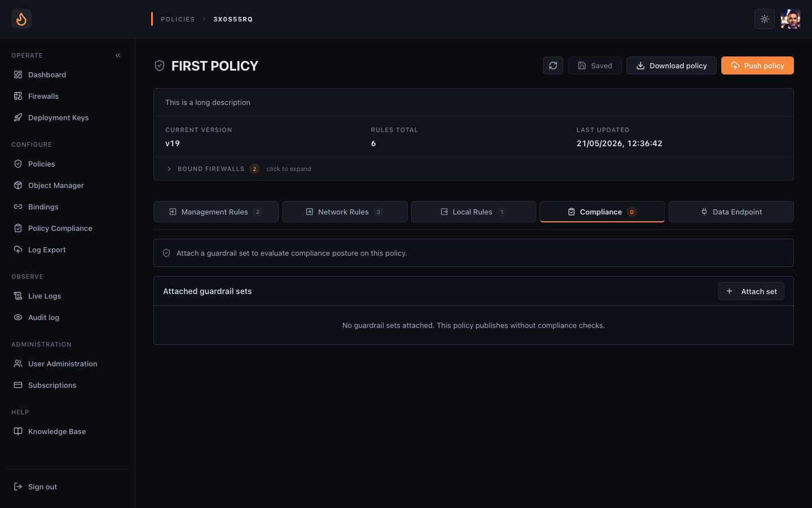Click 'click to expand' hint text
812x508 pixels.
[x=289, y=169]
